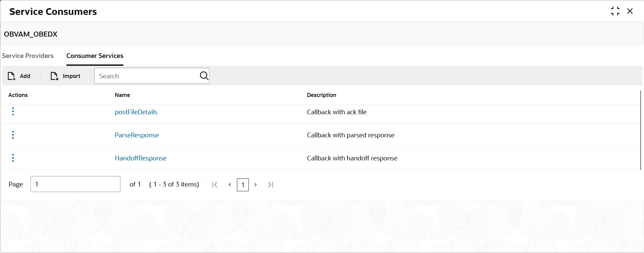
Task: Collapse the dialog using restore icon
Action: [615, 11]
